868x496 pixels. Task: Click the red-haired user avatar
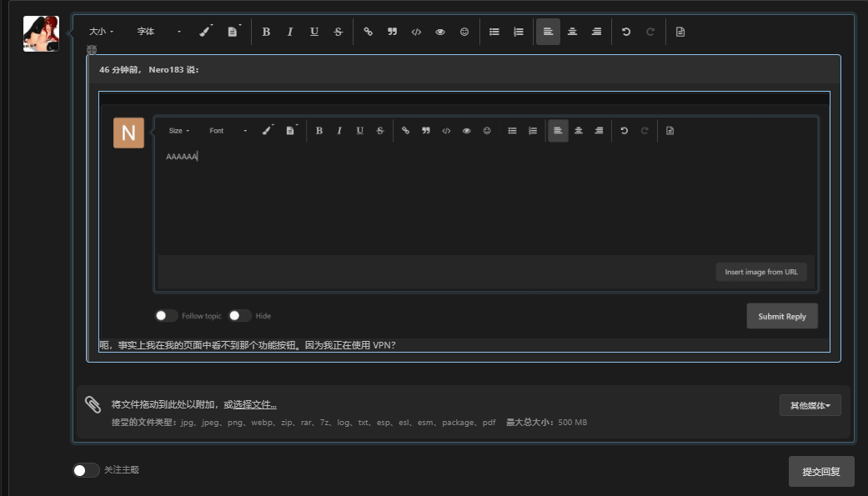click(x=41, y=34)
